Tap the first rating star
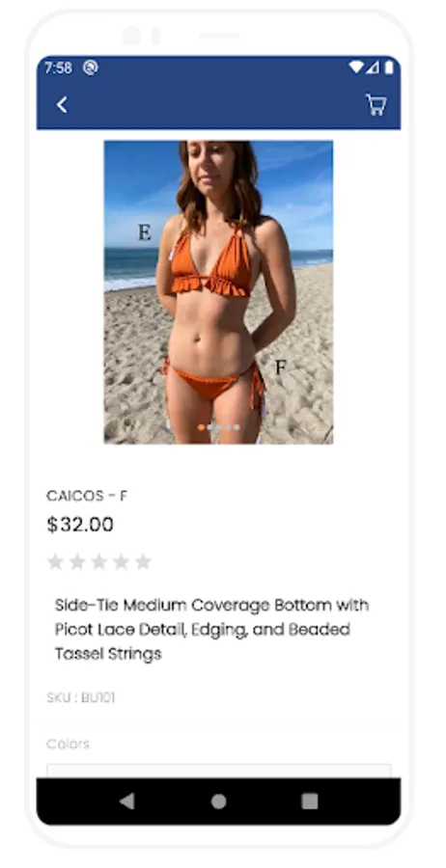446x868 pixels. [x=55, y=562]
